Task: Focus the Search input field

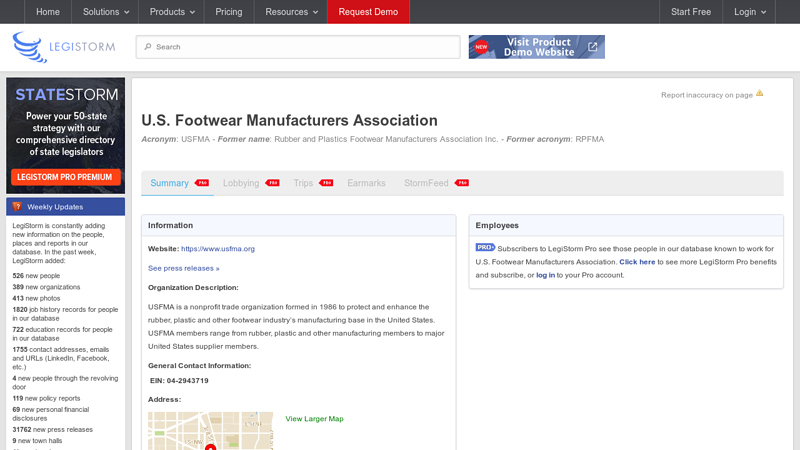Action: coord(298,47)
